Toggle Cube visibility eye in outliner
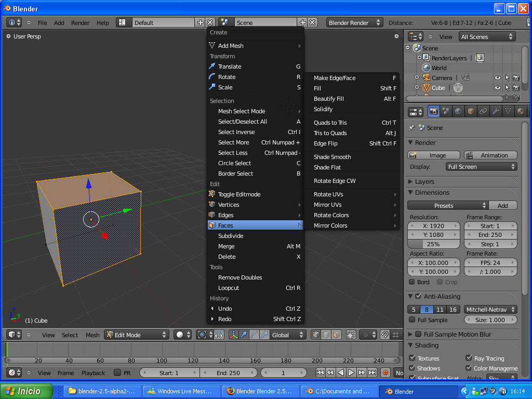 [497, 88]
